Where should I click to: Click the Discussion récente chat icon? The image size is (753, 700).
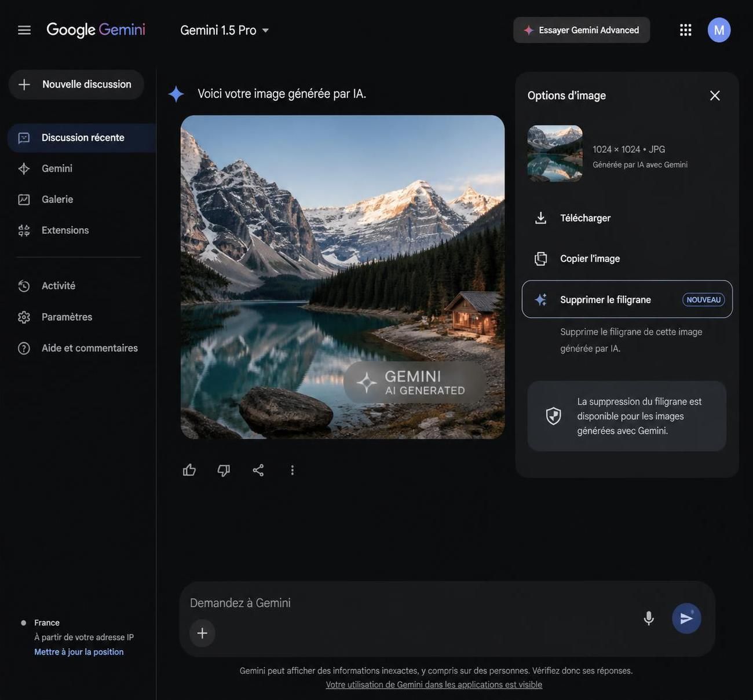[x=24, y=138]
